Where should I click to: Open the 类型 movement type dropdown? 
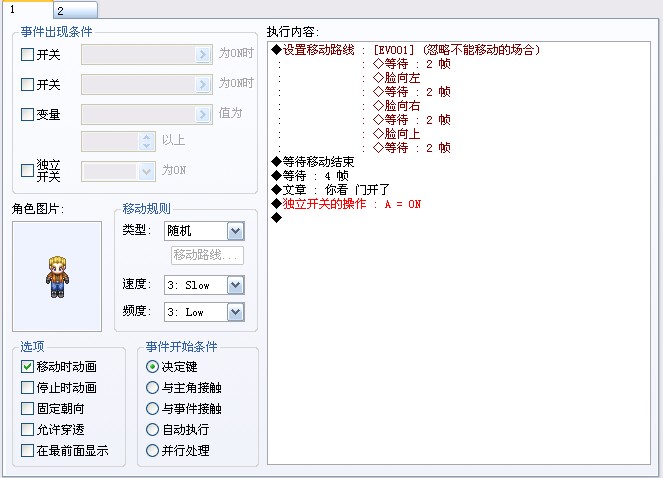[x=236, y=231]
